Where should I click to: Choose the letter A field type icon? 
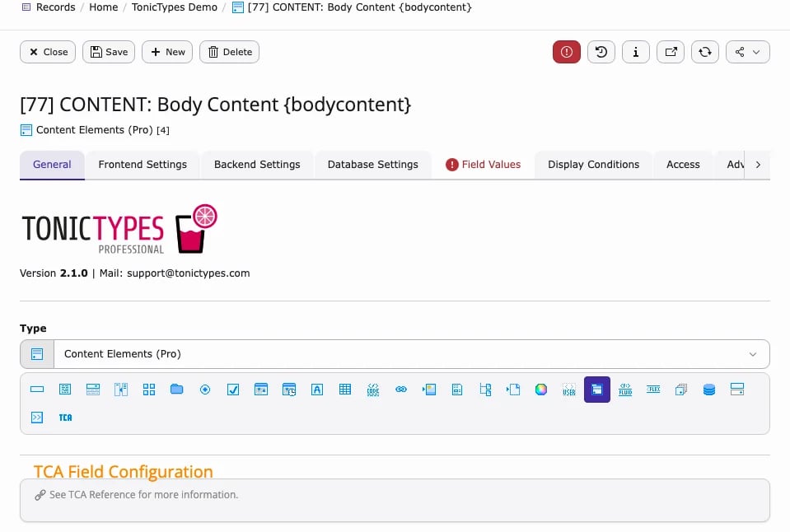[317, 390]
